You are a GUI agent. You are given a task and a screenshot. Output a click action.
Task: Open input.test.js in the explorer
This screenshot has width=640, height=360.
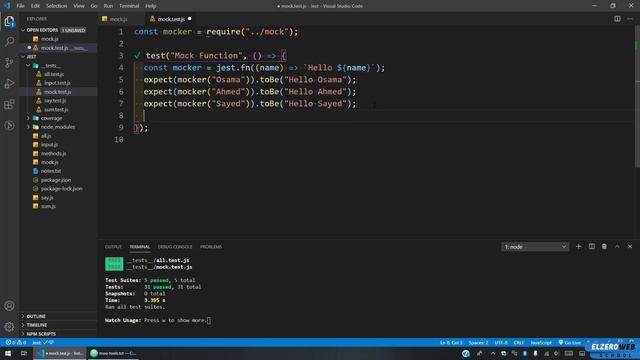point(58,83)
